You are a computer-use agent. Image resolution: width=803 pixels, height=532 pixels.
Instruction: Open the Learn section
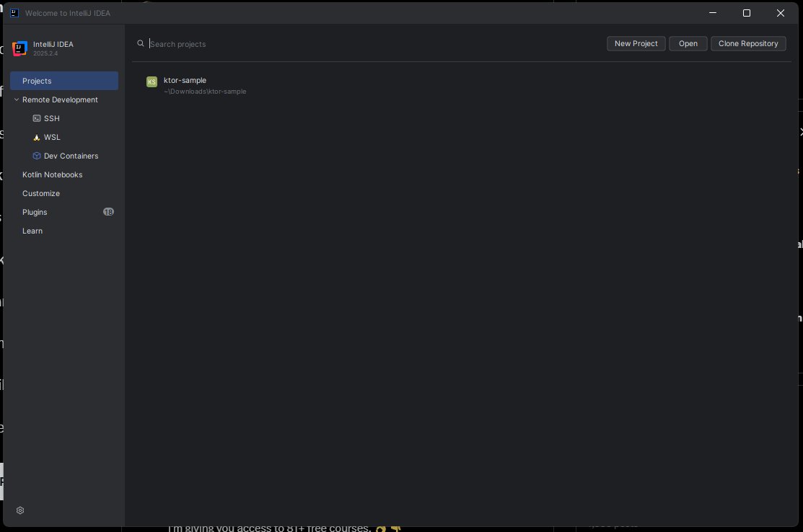64,231
